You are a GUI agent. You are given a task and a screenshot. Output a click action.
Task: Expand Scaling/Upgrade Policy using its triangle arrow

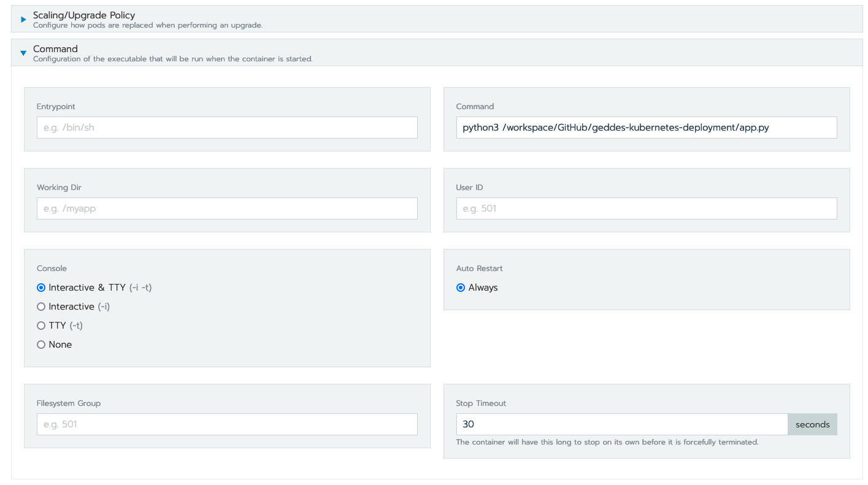coord(24,20)
